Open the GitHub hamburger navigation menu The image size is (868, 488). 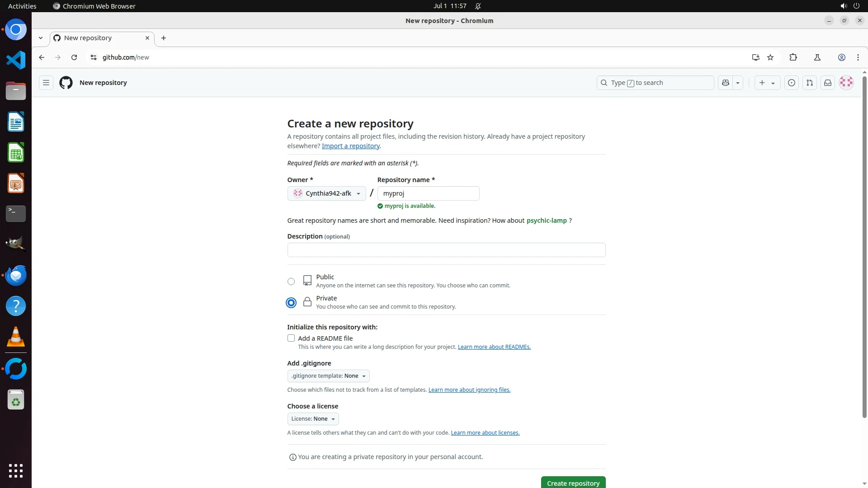(x=46, y=83)
